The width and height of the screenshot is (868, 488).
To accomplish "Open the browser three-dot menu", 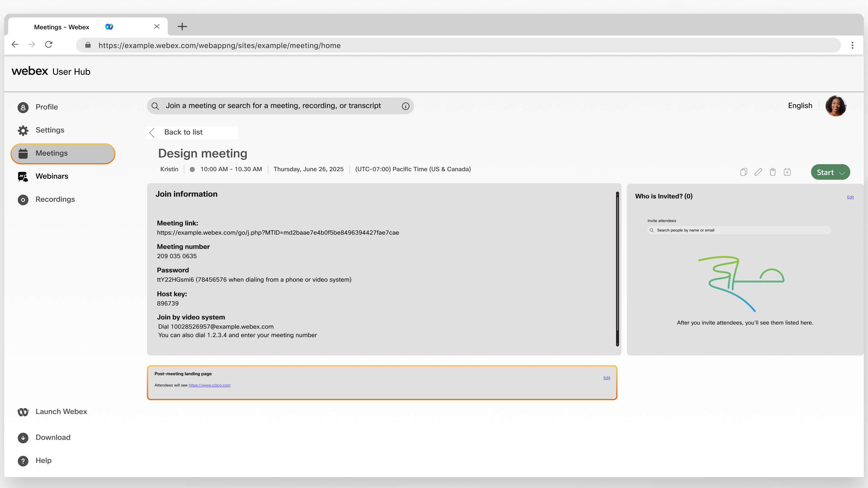I will (852, 45).
